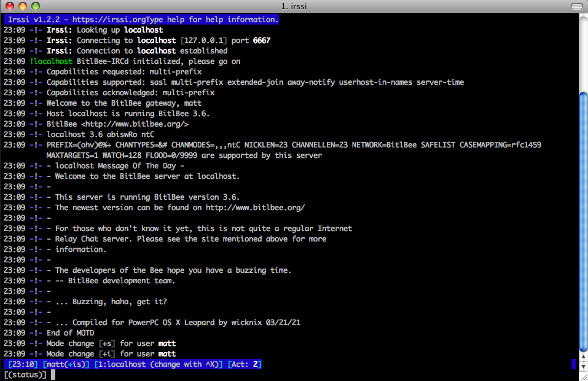The width and height of the screenshot is (588, 381).
Task: Click the '-- BitlBee development team.' line
Action: [89, 280]
